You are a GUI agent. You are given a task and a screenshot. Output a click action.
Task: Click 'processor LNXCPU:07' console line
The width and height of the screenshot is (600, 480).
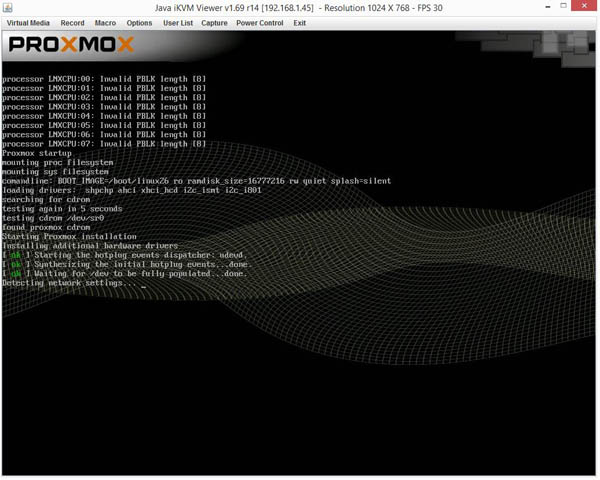click(x=104, y=144)
